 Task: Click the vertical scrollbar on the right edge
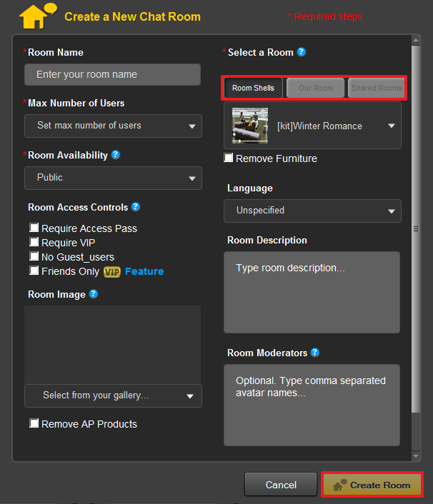(416, 228)
